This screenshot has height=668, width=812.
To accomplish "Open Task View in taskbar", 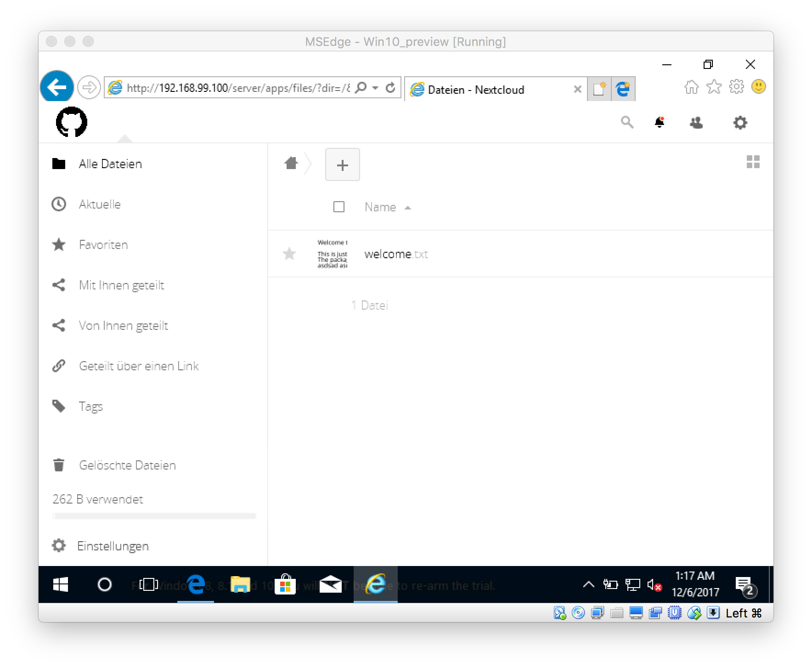I will tap(149, 585).
